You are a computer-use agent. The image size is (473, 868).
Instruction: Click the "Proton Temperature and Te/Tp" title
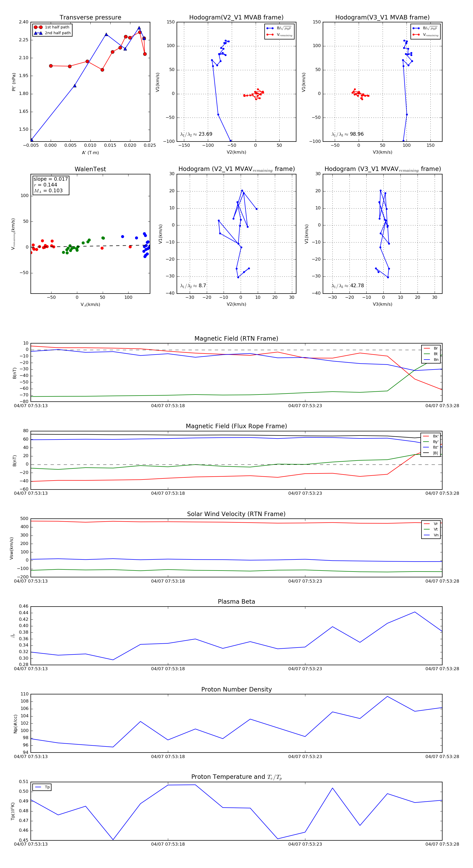click(236, 777)
